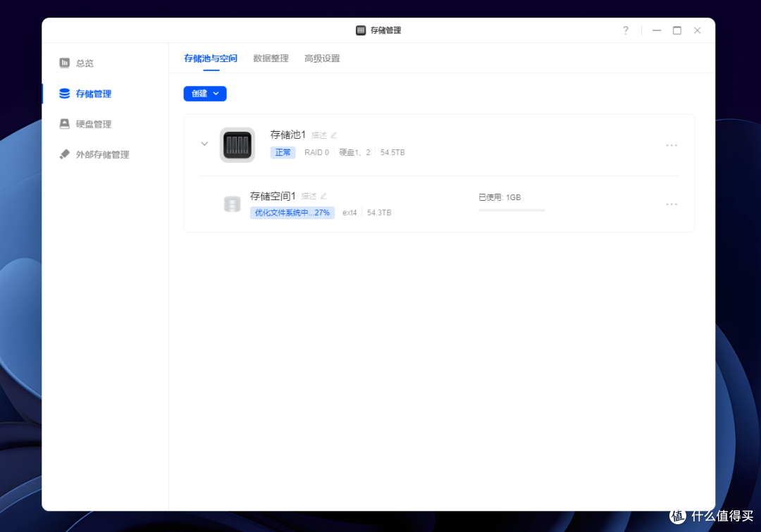Open help with the question mark icon
761x532 pixels.
pyautogui.click(x=626, y=30)
